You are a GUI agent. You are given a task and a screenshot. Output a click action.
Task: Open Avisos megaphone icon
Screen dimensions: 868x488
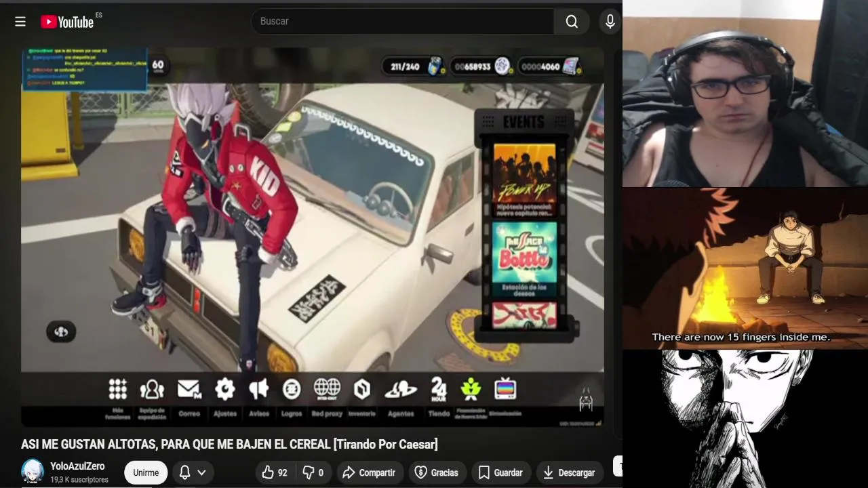coord(258,389)
